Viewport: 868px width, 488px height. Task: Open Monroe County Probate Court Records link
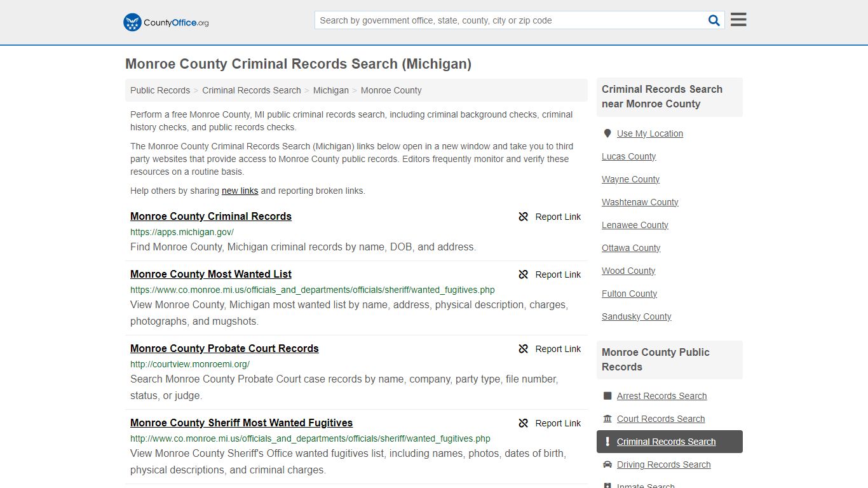point(224,348)
